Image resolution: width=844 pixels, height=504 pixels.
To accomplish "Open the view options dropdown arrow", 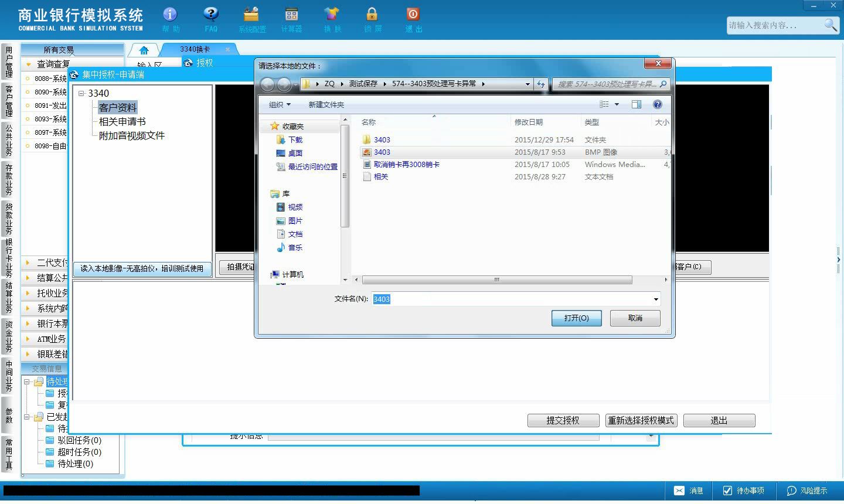I will [x=617, y=104].
